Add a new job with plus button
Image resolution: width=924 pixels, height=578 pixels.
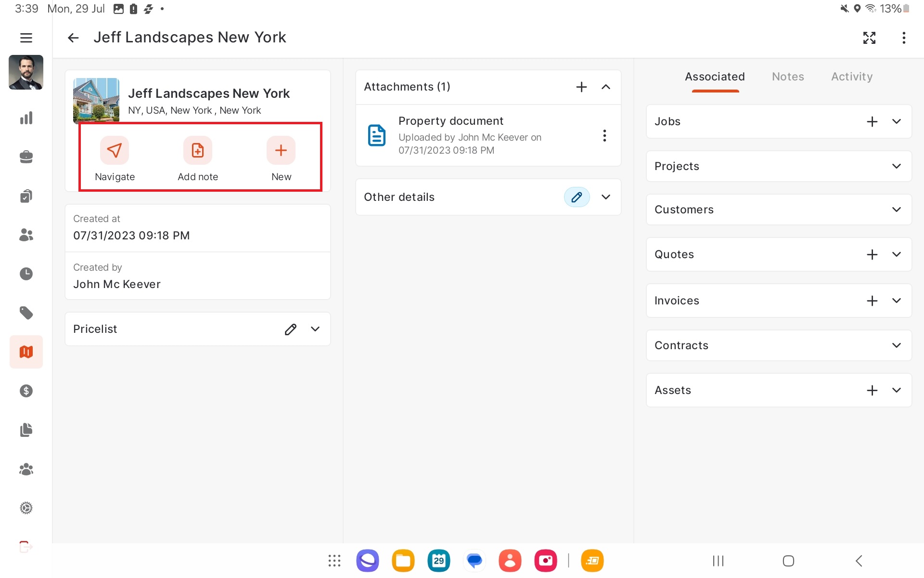pyautogui.click(x=872, y=121)
